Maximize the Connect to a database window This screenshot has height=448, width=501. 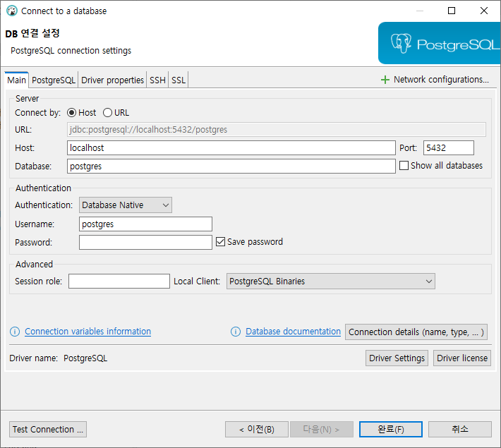tap(452, 11)
